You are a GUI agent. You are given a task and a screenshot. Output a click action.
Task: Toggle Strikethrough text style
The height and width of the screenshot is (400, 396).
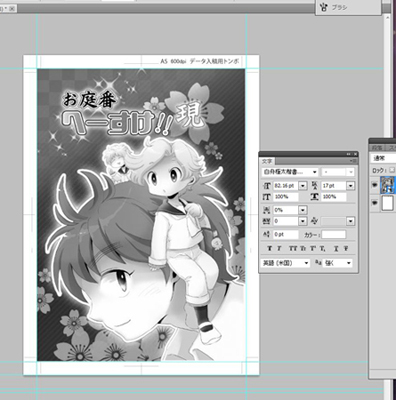[x=346, y=249]
